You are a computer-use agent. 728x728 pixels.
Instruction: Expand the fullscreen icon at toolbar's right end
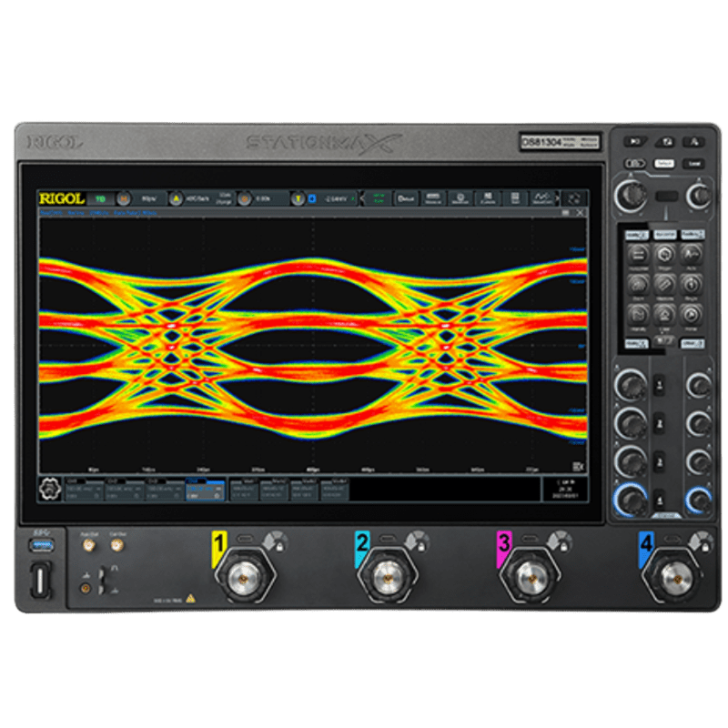click(x=573, y=197)
